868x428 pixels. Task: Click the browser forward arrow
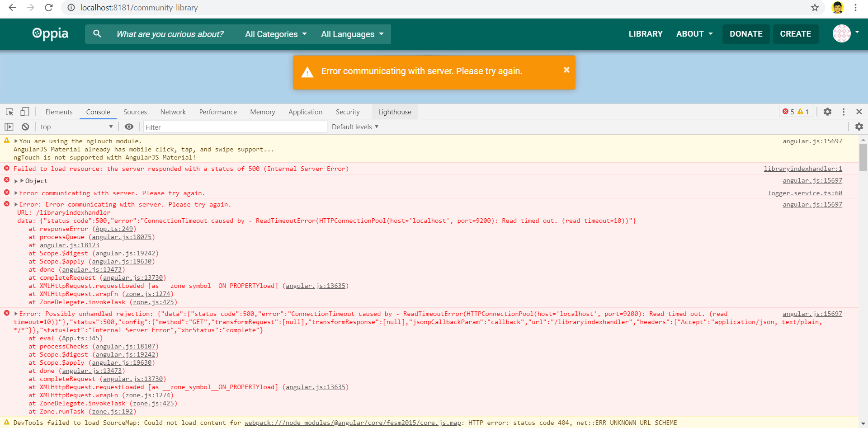coord(30,8)
